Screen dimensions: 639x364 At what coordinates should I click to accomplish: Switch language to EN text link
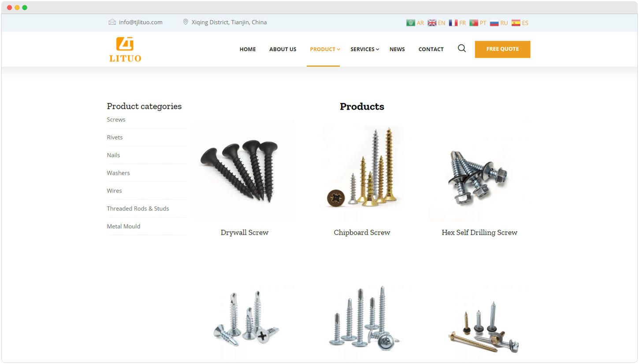[x=442, y=23]
